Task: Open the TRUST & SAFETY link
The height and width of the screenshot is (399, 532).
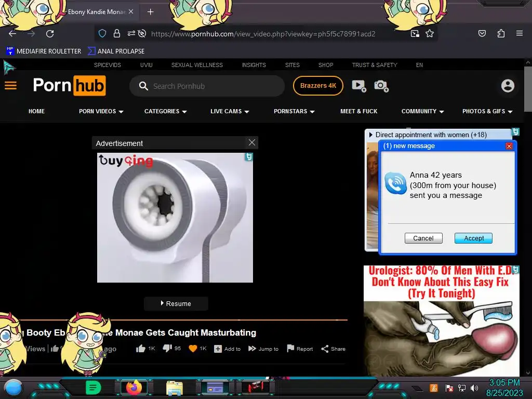Action: [x=375, y=65]
